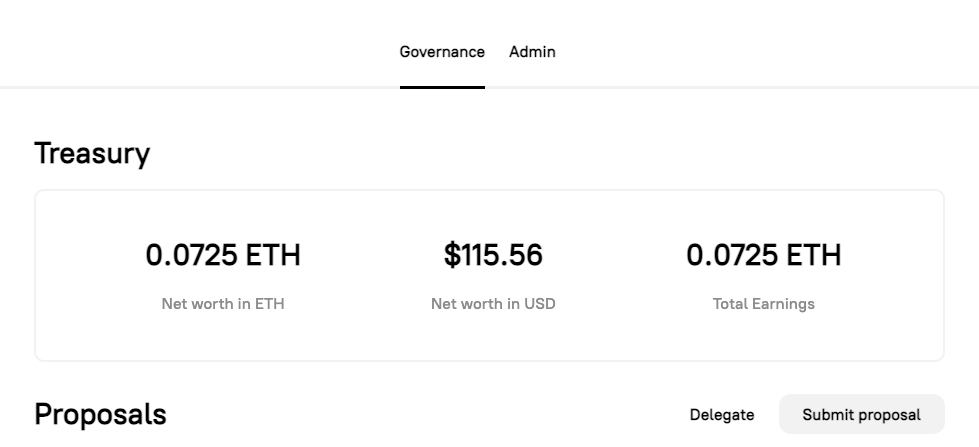The height and width of the screenshot is (447, 979).
Task: Click the 'ETH' unit in total earnings value
Action: click(x=814, y=256)
